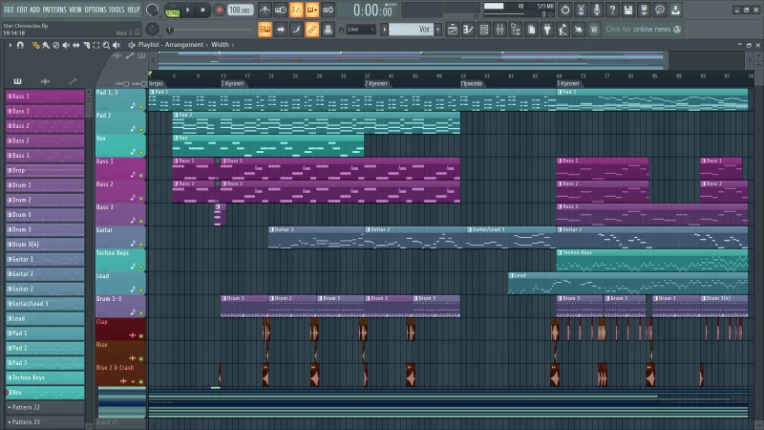Click the microphone recording icon
764x430 pixels.
pos(596,10)
